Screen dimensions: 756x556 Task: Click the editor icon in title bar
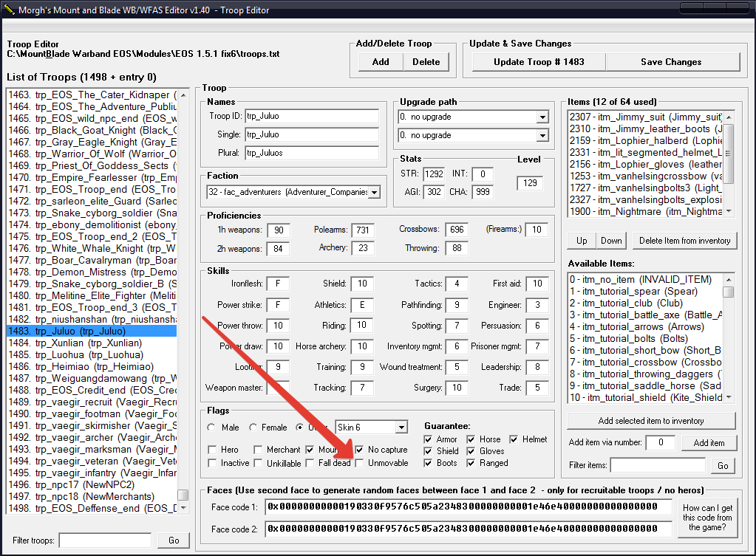point(9,9)
